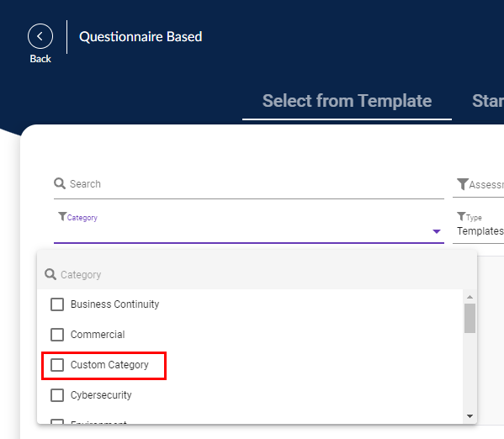Select the Custom Category option label
504x439 pixels.
pos(109,365)
